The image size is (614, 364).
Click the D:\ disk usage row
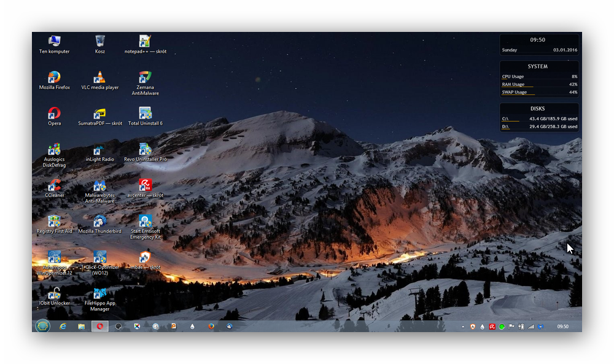click(x=539, y=127)
